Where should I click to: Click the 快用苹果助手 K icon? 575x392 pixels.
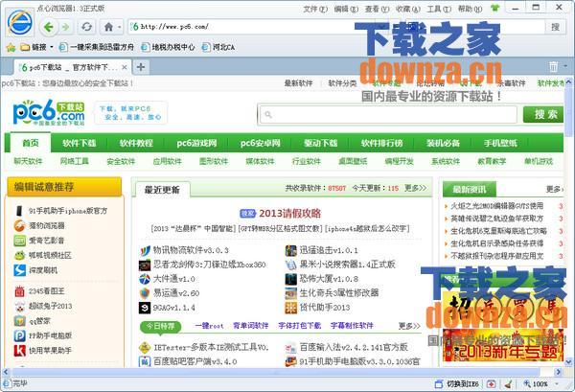19,350
